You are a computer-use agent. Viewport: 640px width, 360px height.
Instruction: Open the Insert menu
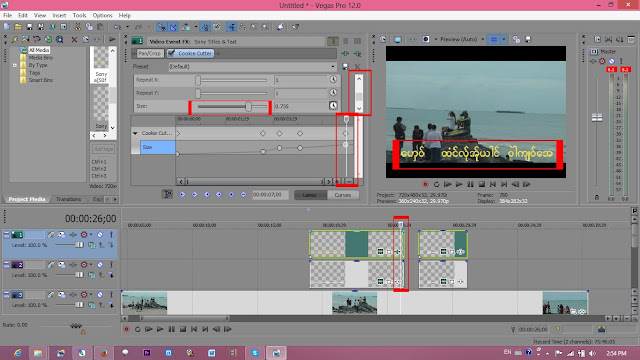pyautogui.click(x=59, y=16)
